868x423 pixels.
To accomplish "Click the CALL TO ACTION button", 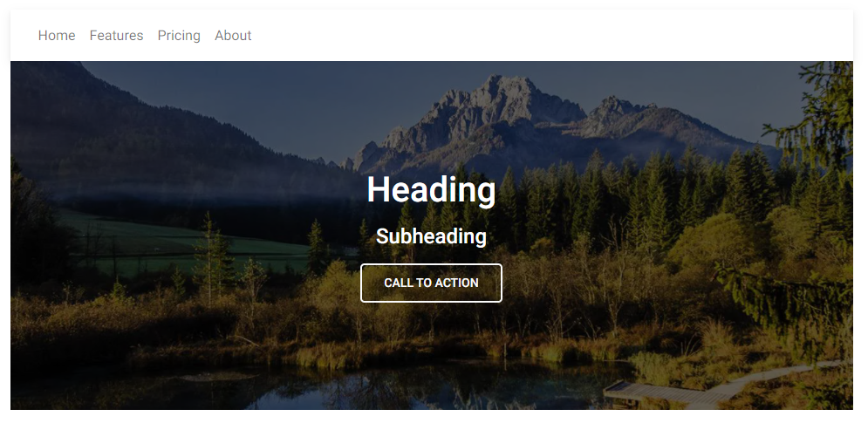I will [x=431, y=283].
